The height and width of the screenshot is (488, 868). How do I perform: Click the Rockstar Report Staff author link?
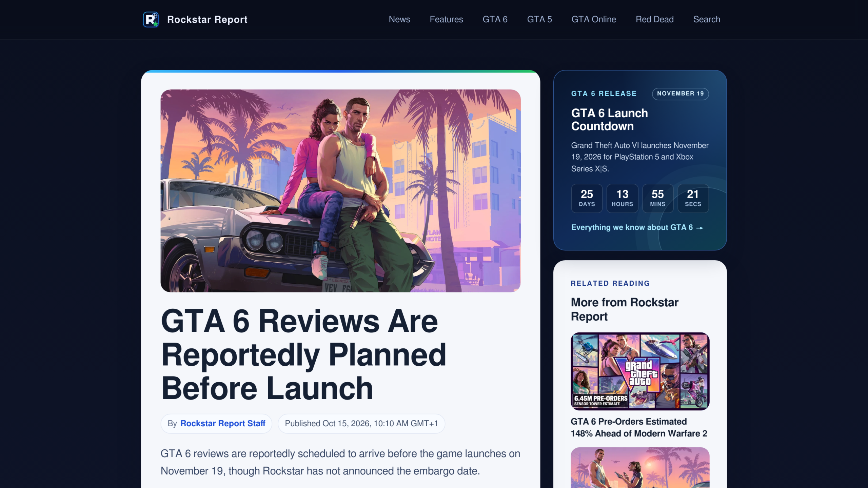coord(223,424)
